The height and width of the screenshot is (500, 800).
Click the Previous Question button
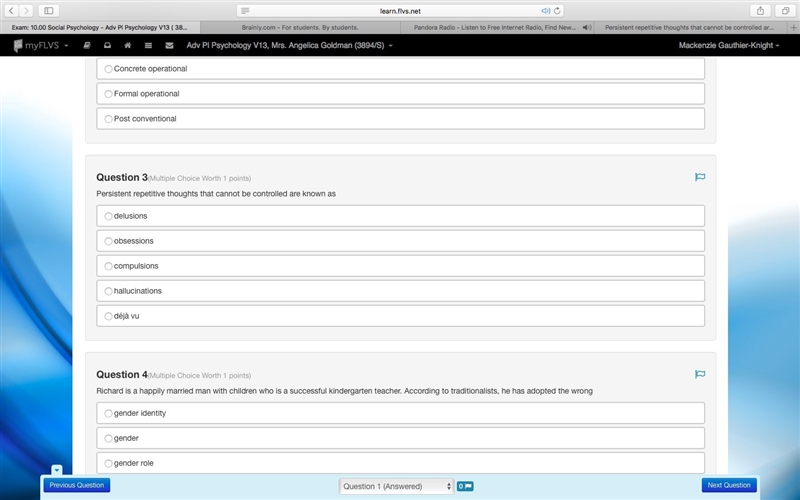pos(77,485)
